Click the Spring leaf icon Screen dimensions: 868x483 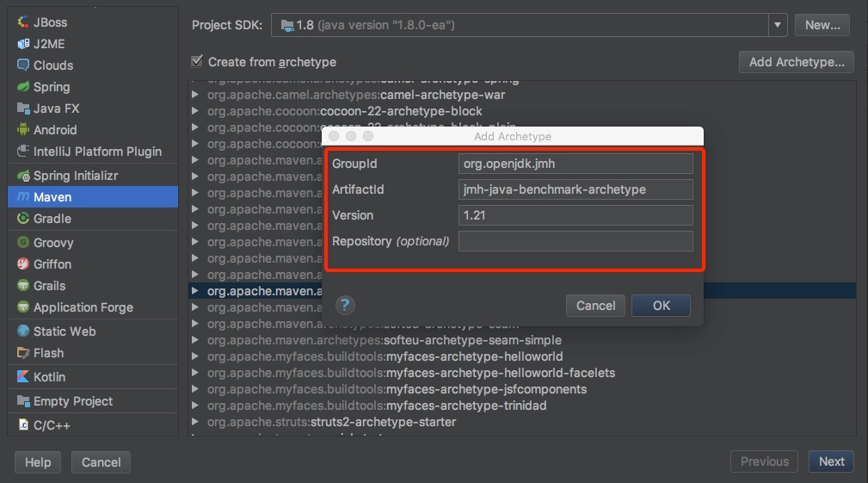click(22, 87)
